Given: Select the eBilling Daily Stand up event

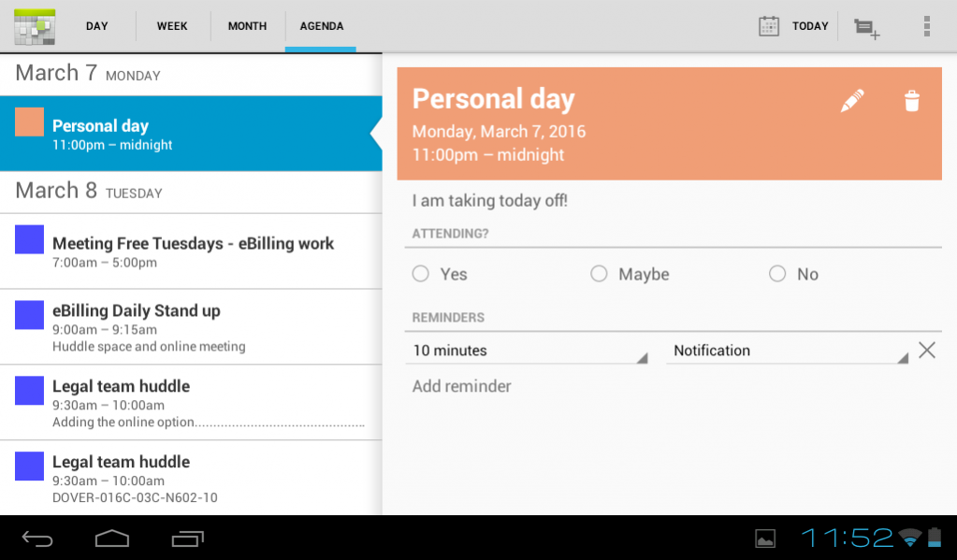Looking at the screenshot, I should [x=187, y=325].
